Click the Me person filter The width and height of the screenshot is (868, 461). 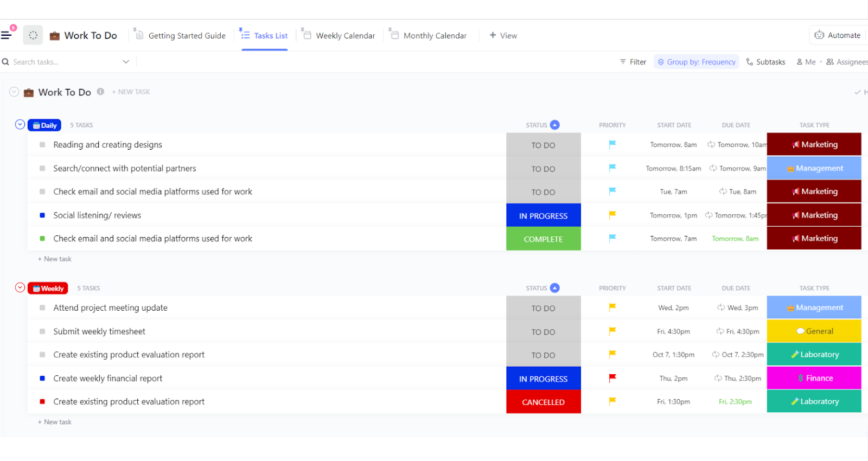806,62
